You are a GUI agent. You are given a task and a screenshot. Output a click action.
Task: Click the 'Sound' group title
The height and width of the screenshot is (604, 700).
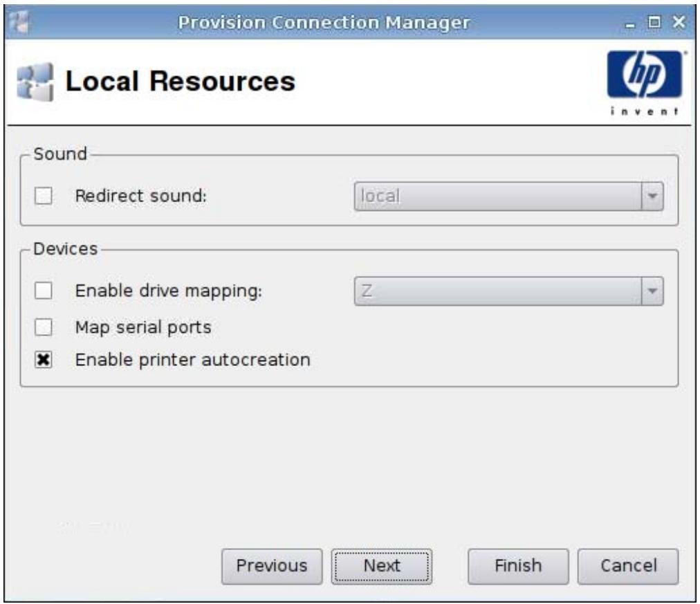point(60,154)
